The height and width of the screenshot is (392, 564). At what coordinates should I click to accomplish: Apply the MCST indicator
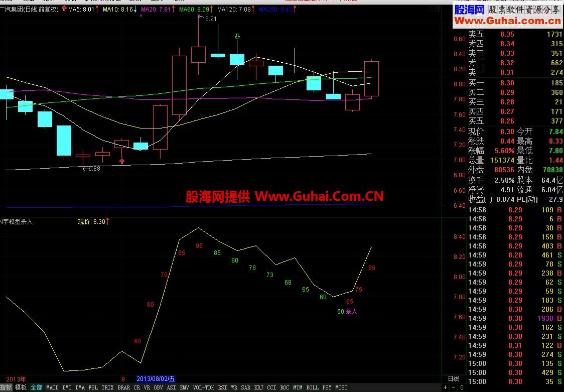point(341,387)
